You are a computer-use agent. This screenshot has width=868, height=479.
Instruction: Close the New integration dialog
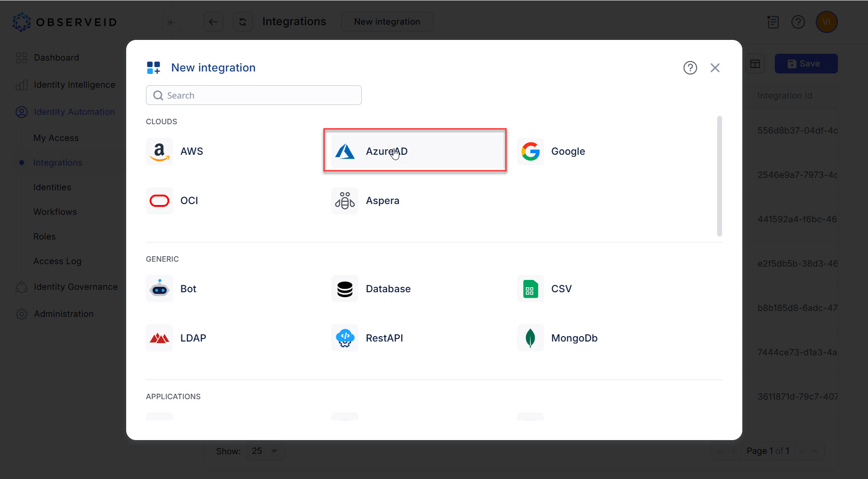point(715,68)
